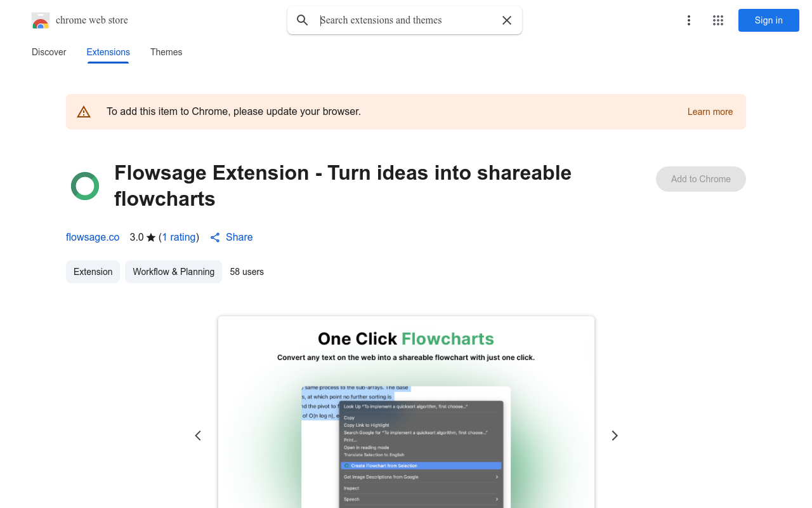
Task: Show the next screenshot with the right arrow
Action: [614, 436]
